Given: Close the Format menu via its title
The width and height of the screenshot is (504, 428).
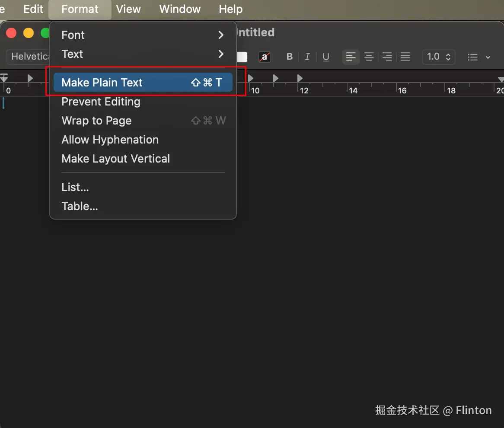Looking at the screenshot, I should 80,9.
